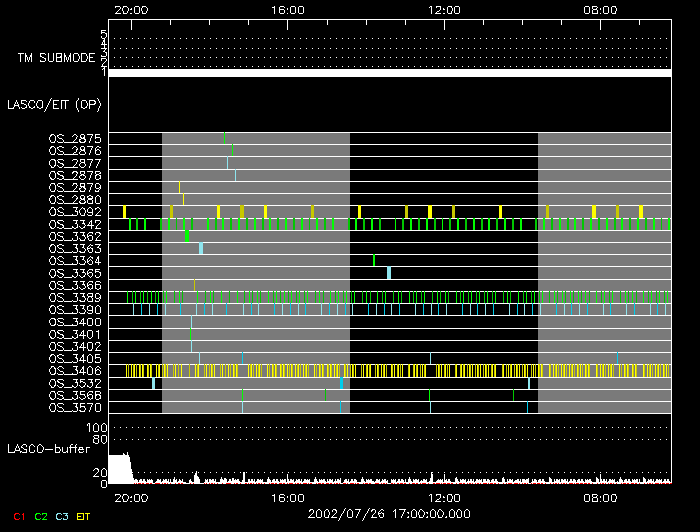Click the top axis 08:00 label
This screenshot has height=532, width=700.
(x=600, y=10)
